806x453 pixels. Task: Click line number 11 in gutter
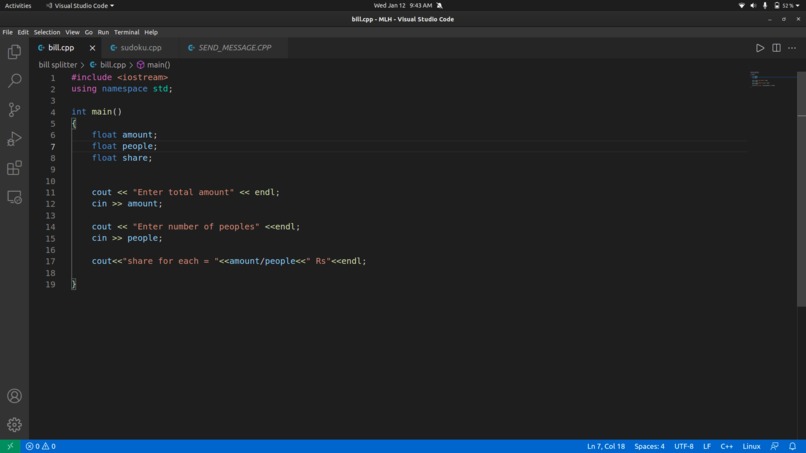50,192
